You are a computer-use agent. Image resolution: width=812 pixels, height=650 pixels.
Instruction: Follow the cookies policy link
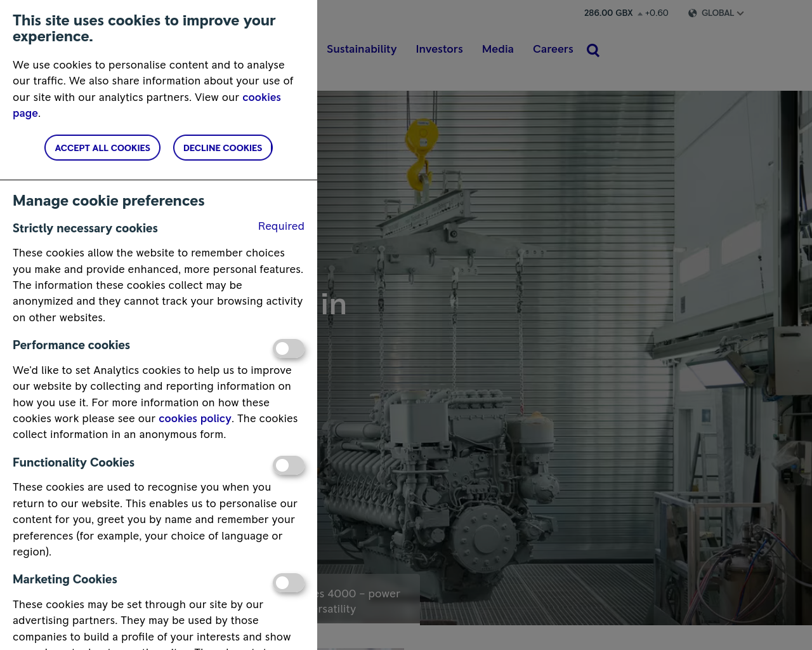tap(195, 418)
